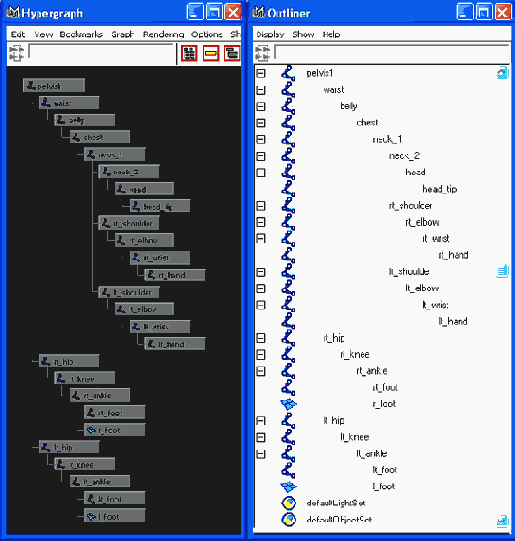
Task: Collapse the rt_shoulder branch in Outliner
Action: pyautogui.click(x=261, y=206)
